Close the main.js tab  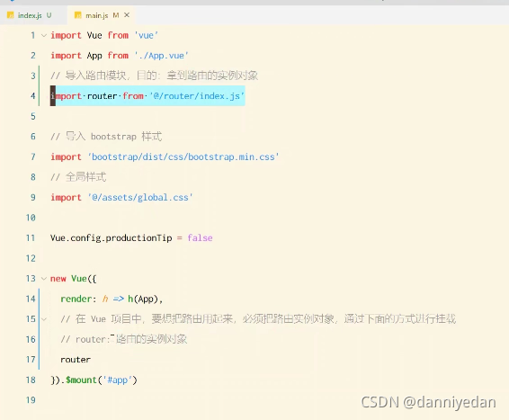127,15
